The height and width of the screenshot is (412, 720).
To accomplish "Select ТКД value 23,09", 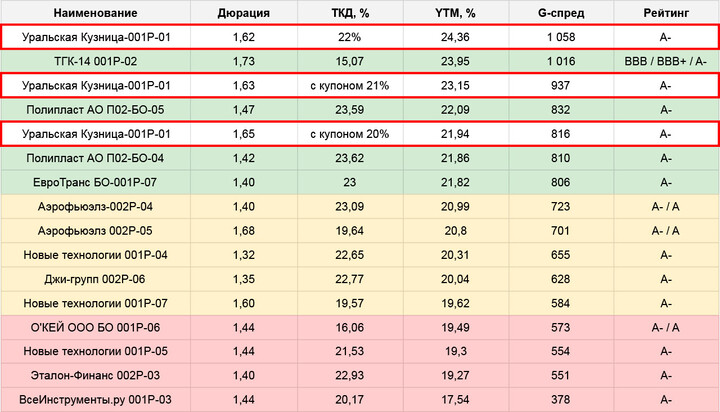I will [349, 207].
